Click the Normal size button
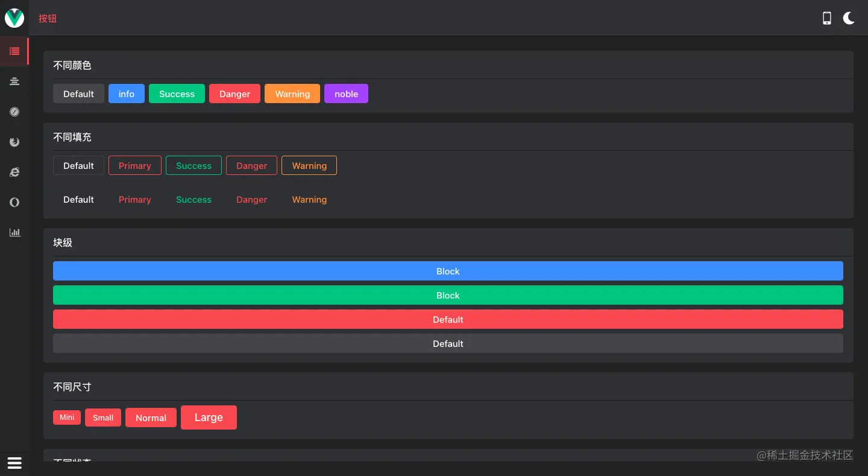The height and width of the screenshot is (476, 868). tap(151, 417)
